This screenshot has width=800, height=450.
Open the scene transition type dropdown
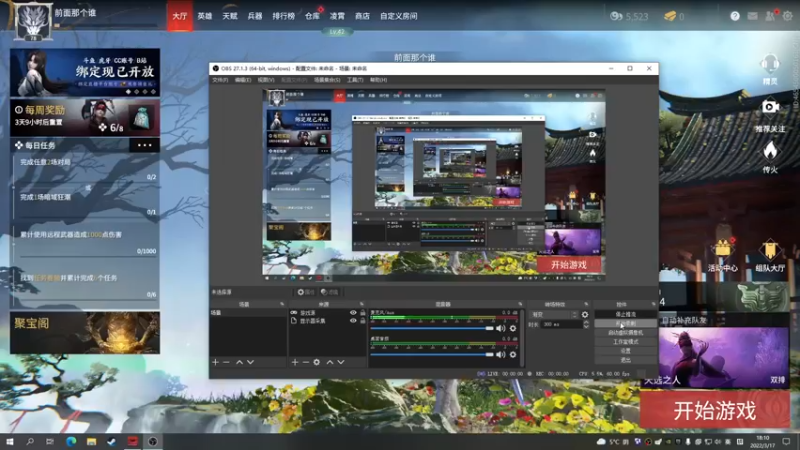[x=554, y=315]
